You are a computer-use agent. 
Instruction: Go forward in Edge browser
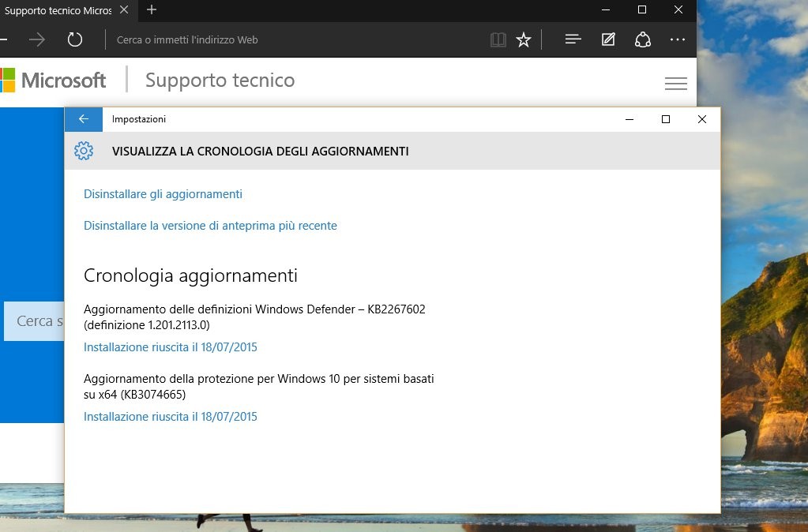(x=37, y=39)
